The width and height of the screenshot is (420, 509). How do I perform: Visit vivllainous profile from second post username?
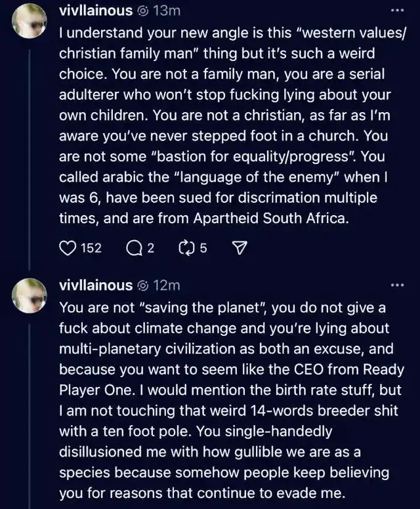click(96, 286)
